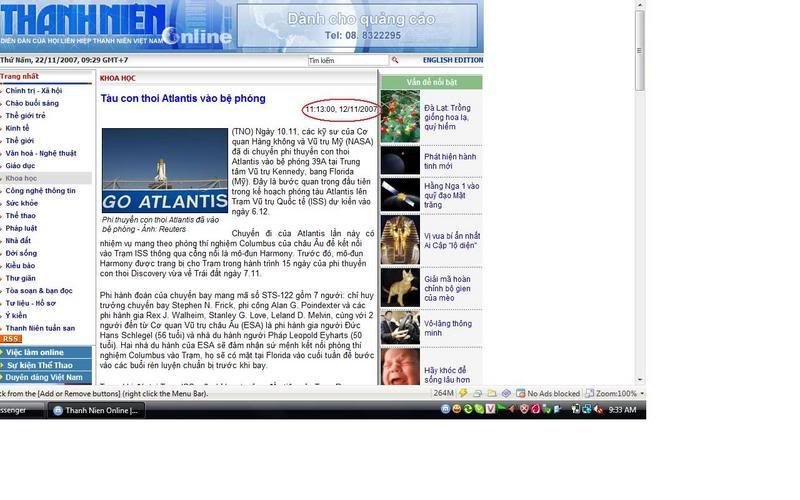Open the Thư giãn section
800x500 pixels.
20,278
